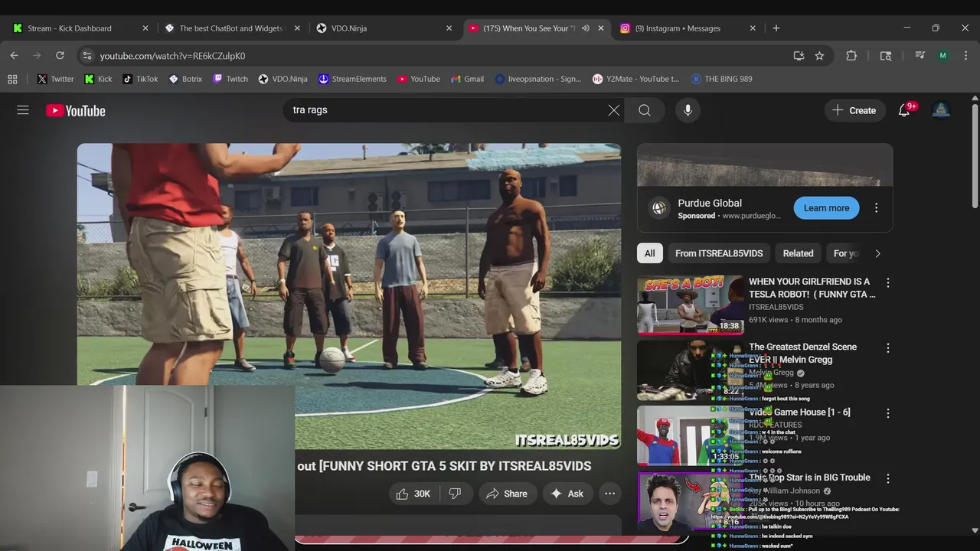Go to the YouTube home logo
The image size is (980, 551).
[x=75, y=111]
